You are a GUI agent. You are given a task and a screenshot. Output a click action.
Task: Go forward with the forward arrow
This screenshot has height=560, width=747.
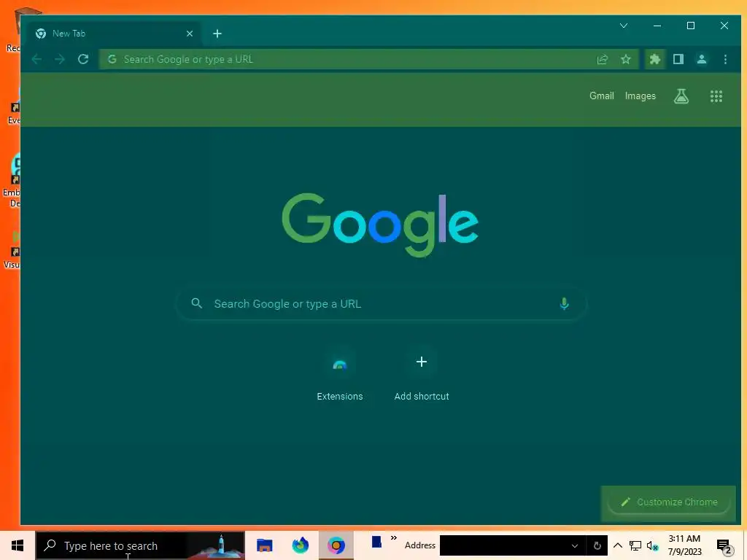pyautogui.click(x=60, y=60)
